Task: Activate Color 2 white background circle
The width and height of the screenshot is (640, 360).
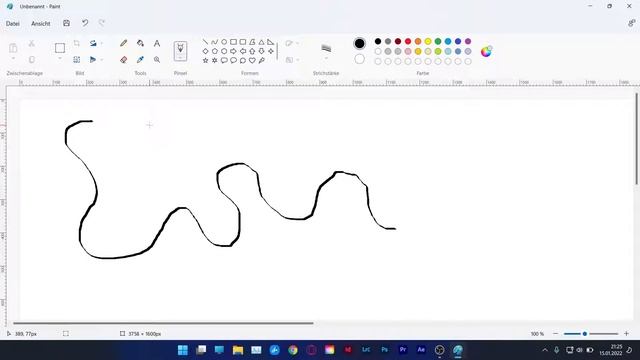Action: (x=359, y=59)
